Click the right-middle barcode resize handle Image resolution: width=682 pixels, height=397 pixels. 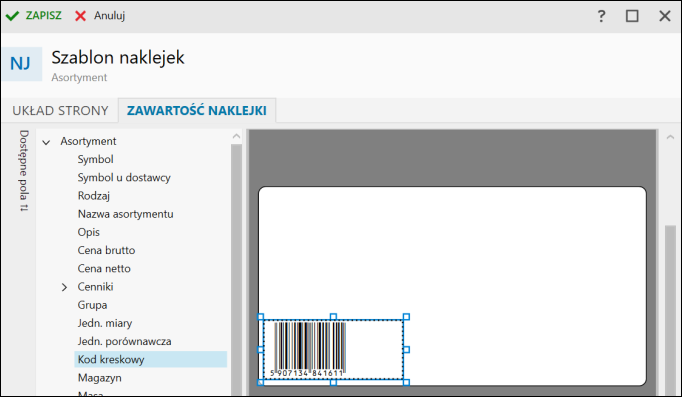406,349
